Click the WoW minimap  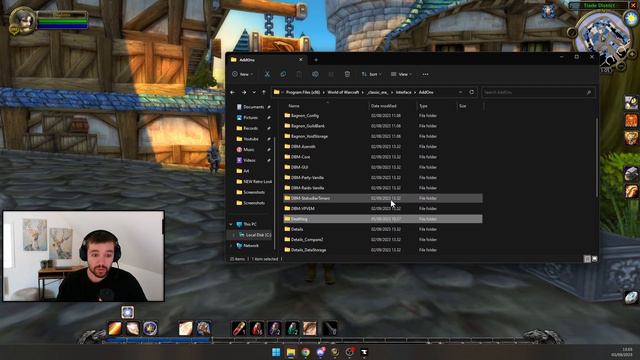603,38
